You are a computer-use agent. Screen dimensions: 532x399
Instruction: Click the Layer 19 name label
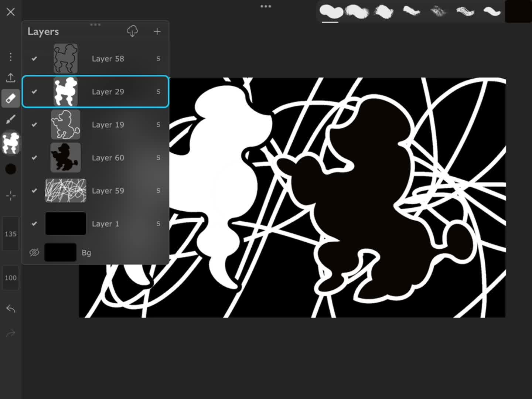coord(108,125)
